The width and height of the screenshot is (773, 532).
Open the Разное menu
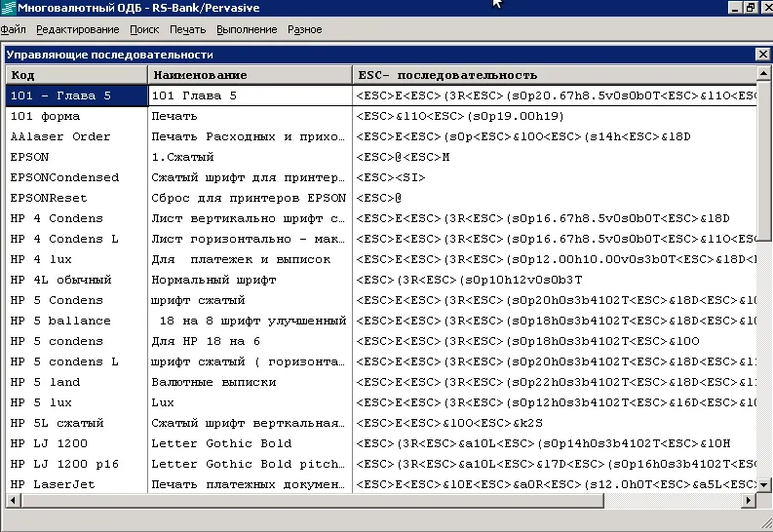point(304,30)
